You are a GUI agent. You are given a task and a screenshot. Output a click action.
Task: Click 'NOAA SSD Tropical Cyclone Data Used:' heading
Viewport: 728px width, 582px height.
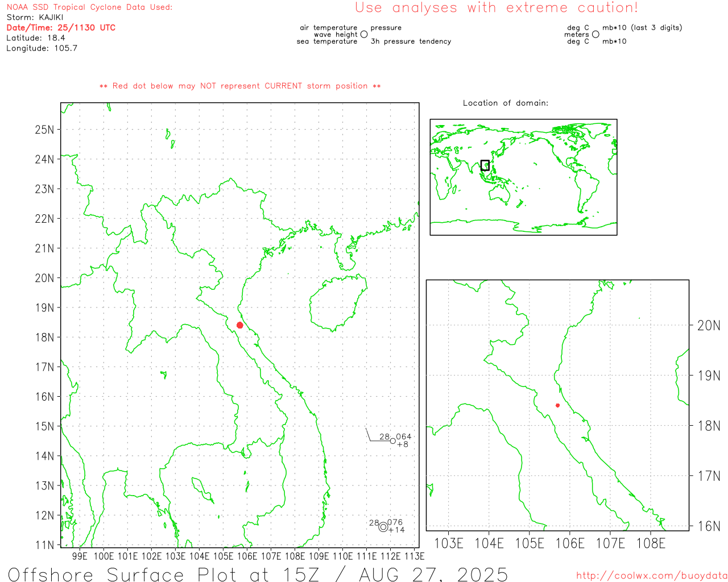(x=89, y=7)
